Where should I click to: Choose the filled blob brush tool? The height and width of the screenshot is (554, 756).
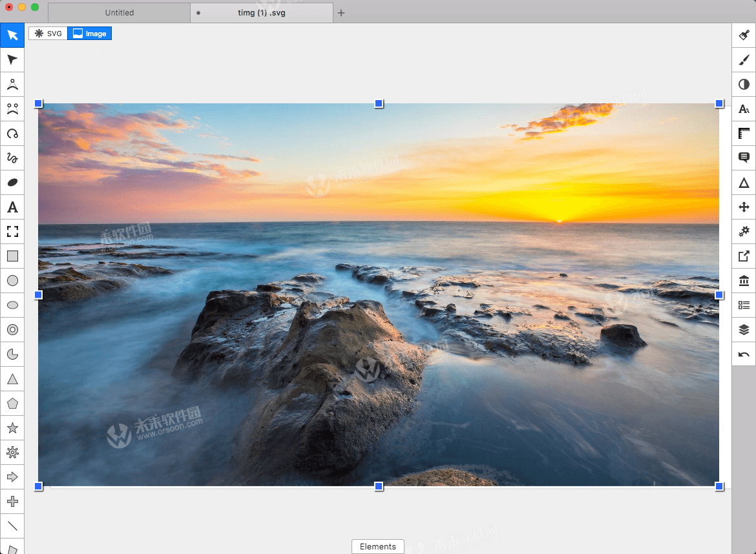12,183
